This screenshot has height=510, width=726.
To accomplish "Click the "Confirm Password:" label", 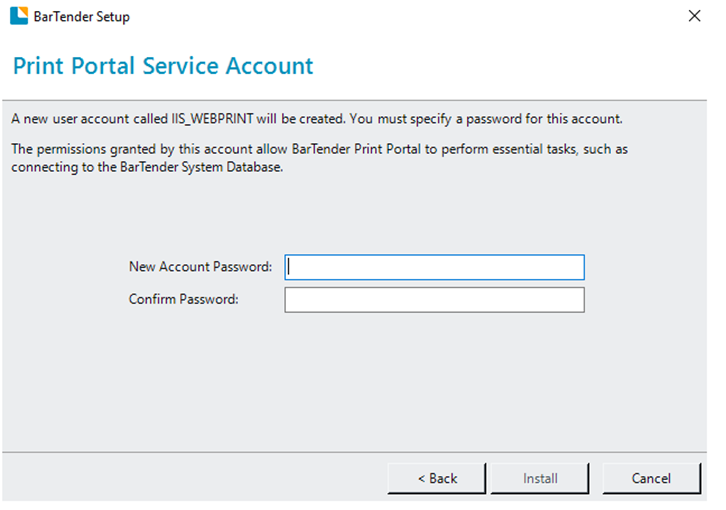I will 183,299.
